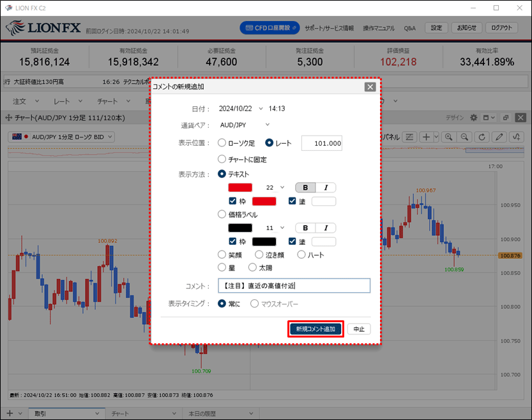Reload the chart with the refresh icon
This screenshot has height=420, width=532.
(482, 137)
